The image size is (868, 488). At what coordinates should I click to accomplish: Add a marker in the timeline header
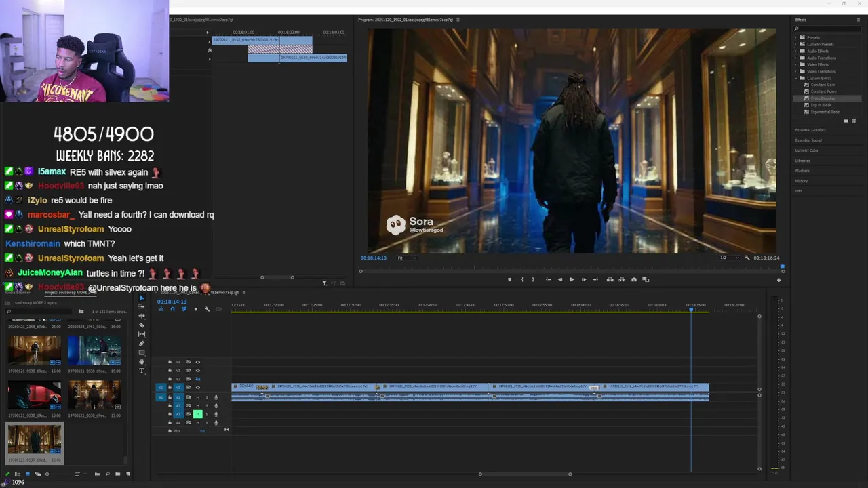(x=196, y=309)
